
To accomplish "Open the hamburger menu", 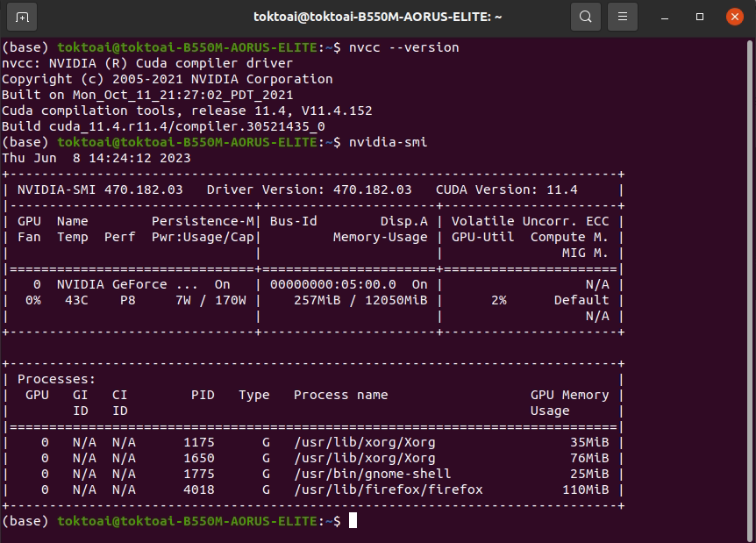I will coord(622,17).
